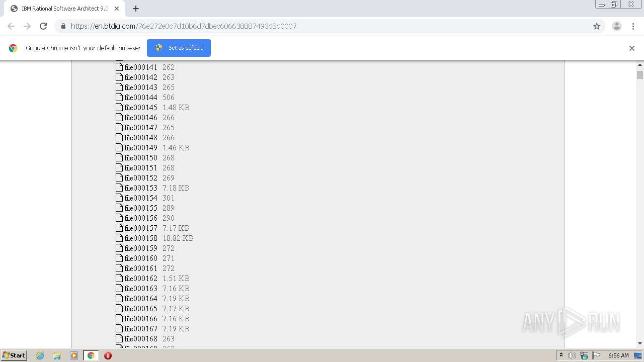The image size is (644, 362).
Task: Click the file name file000152
Action: click(141, 178)
